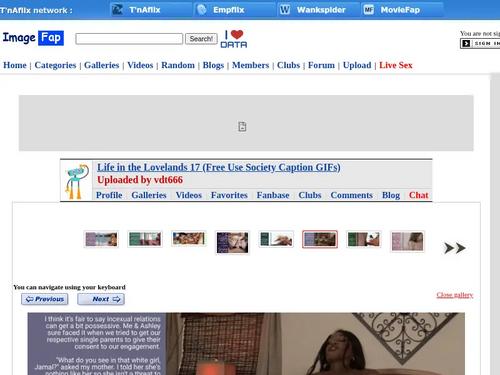
Task: Open the MovieFap network site icon
Action: 369,10
